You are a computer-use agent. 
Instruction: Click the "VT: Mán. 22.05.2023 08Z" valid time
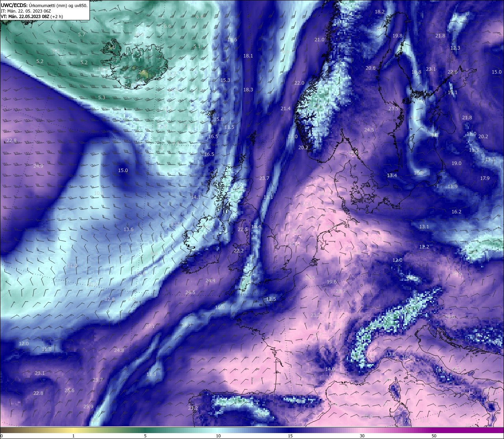24,17
